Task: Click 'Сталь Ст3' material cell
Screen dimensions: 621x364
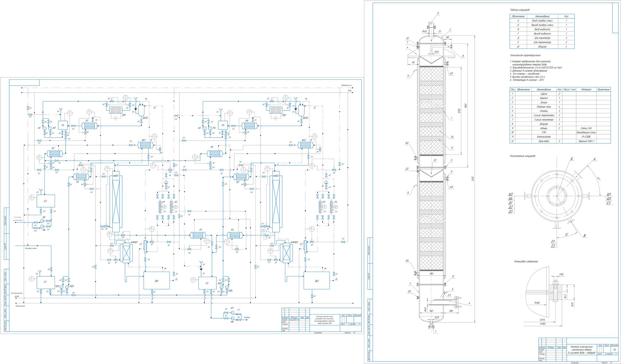Action: 586,128
